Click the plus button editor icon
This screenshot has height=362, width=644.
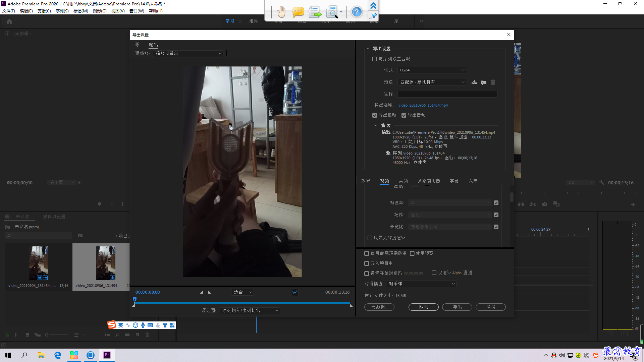pyautogui.click(x=633, y=204)
